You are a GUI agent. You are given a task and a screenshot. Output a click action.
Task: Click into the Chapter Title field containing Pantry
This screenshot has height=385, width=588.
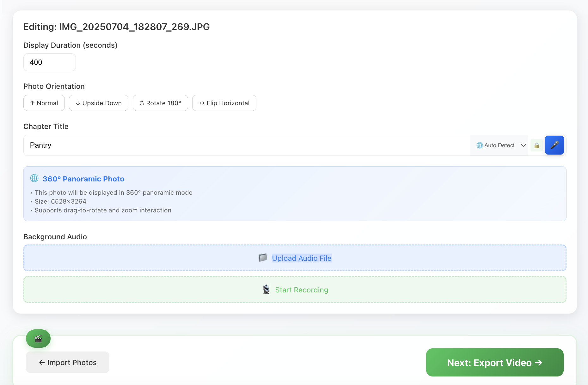247,145
